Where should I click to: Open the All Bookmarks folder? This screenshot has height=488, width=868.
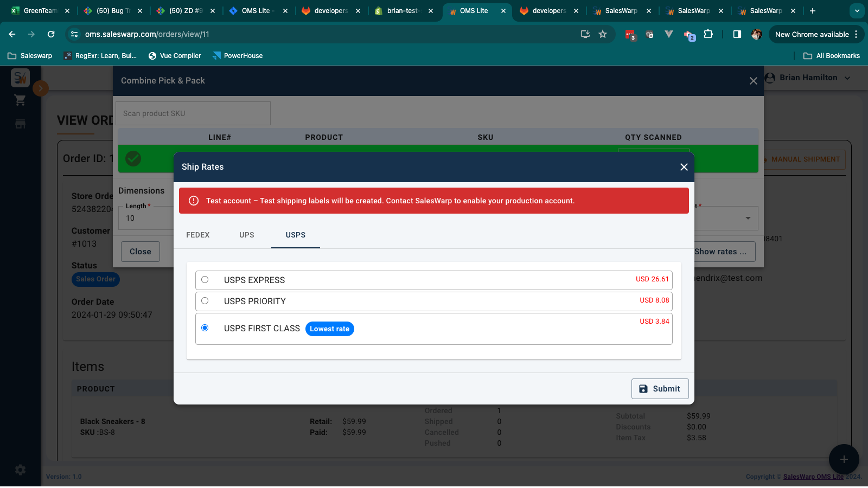(x=832, y=56)
